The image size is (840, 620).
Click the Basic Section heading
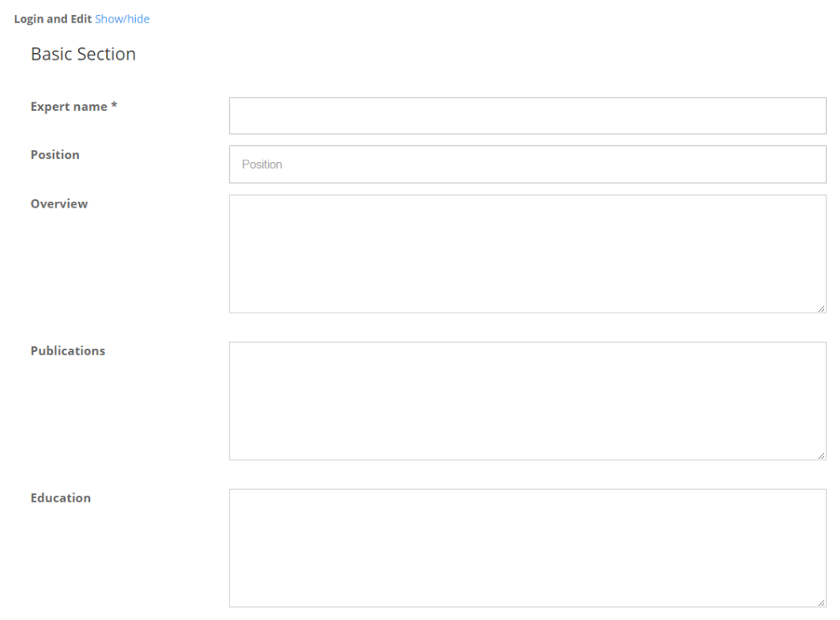pyautogui.click(x=83, y=54)
